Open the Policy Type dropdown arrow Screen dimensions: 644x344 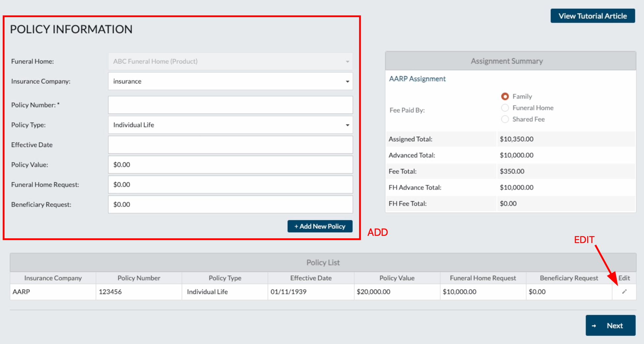click(x=347, y=125)
